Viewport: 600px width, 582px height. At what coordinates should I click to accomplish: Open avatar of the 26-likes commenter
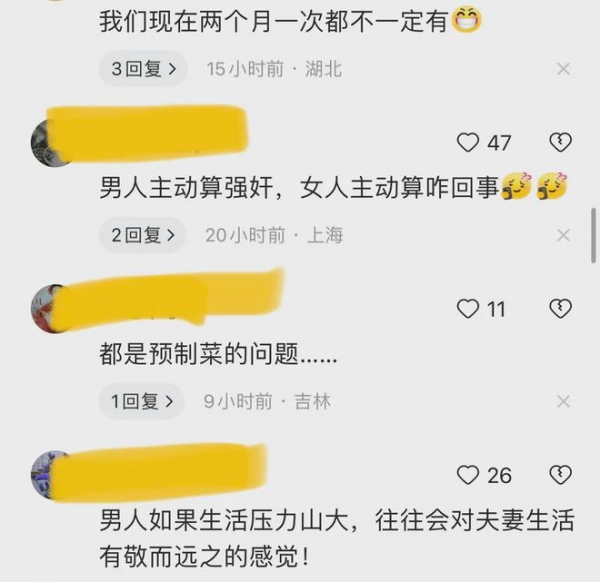[x=49, y=475]
